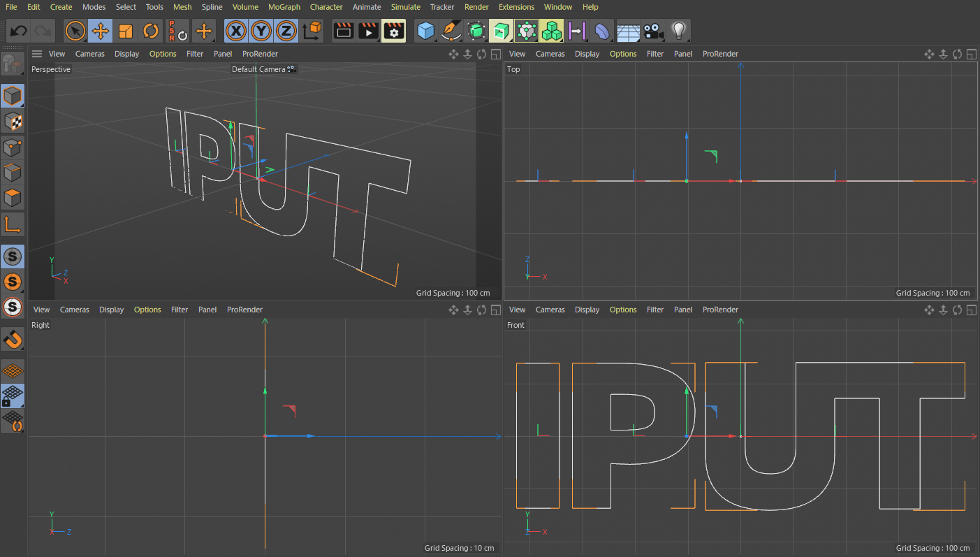Open Cameras dropdown in Perspective viewport
The width and height of the screenshot is (980, 557).
pos(89,54)
